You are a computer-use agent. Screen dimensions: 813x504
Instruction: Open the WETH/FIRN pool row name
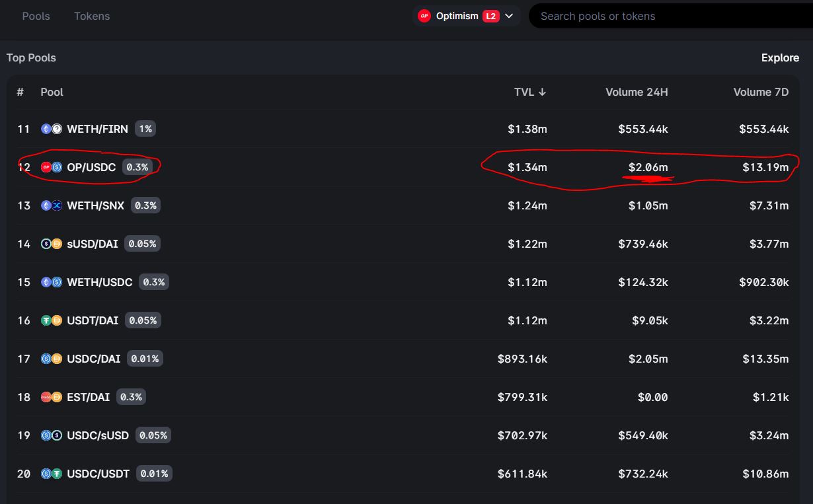(x=97, y=129)
